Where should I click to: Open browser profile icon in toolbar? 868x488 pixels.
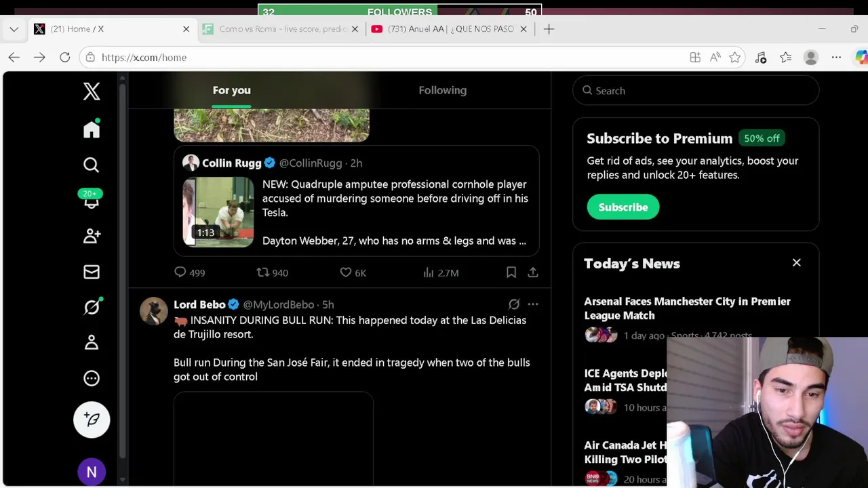(x=811, y=58)
